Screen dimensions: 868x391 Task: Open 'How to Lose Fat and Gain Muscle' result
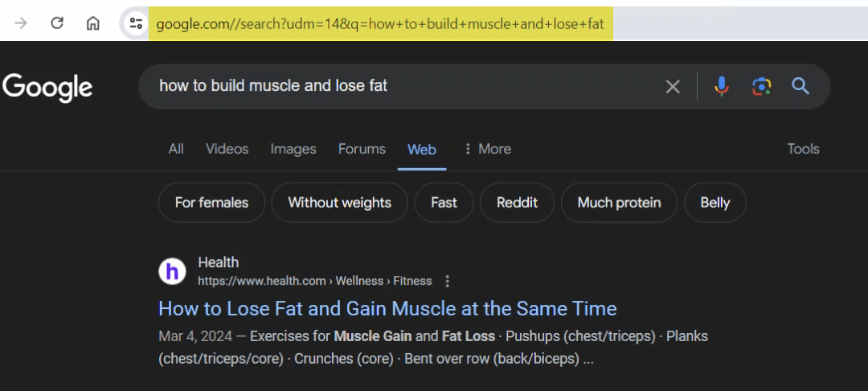(387, 308)
